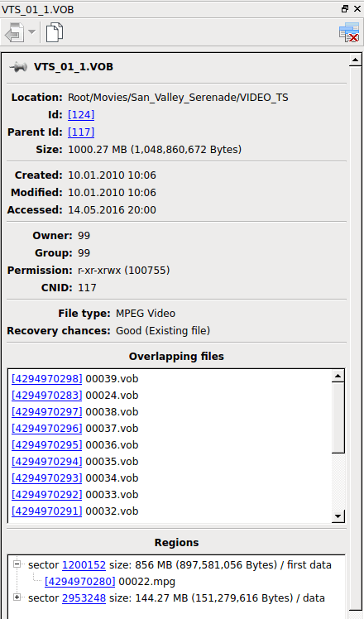This screenshot has height=619, width=364.
Task: Open the Id link [124]
Action: click(x=81, y=115)
